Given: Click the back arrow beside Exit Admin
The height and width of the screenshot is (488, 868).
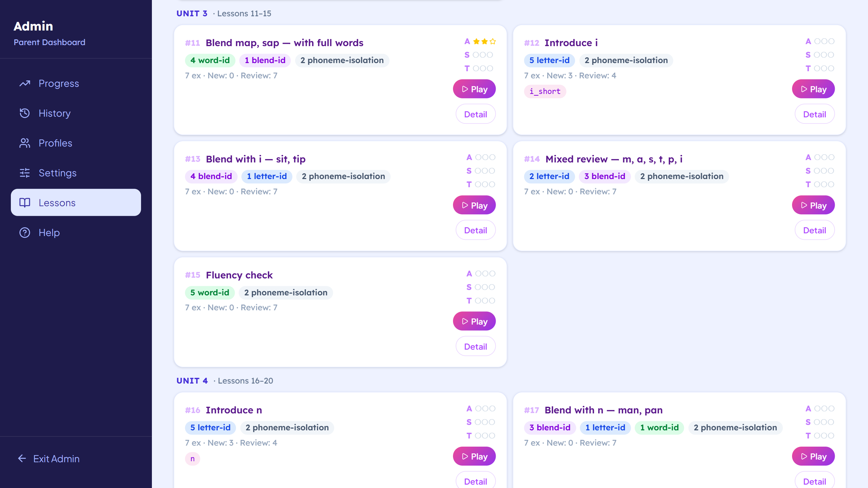Looking at the screenshot, I should point(22,458).
